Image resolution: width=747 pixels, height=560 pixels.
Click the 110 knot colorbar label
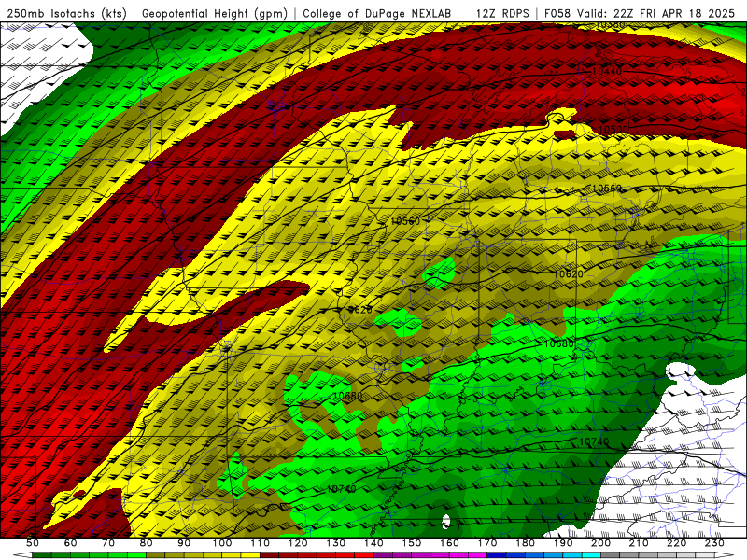261,543
